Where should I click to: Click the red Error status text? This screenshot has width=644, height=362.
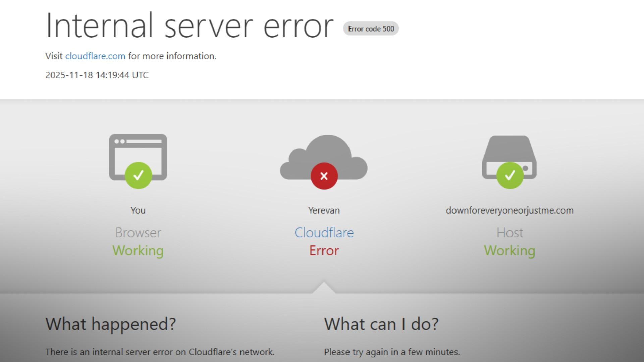tap(324, 251)
